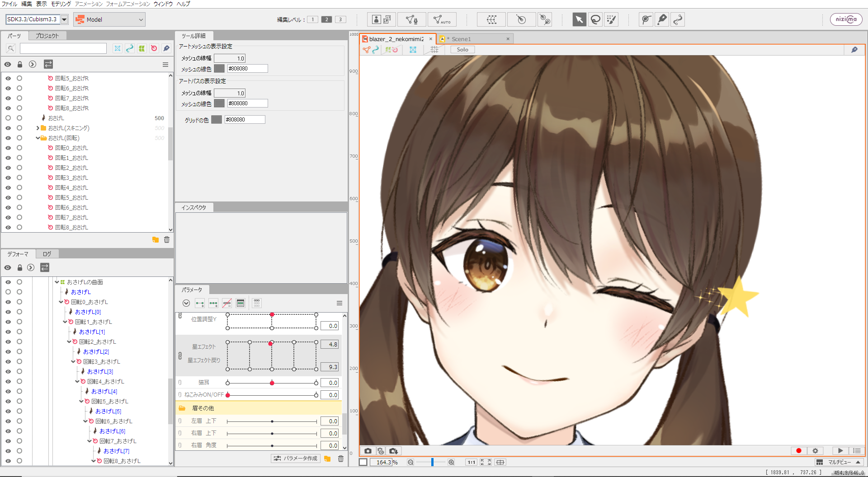Select the lasso selection tool
868x477 pixels.
click(595, 19)
